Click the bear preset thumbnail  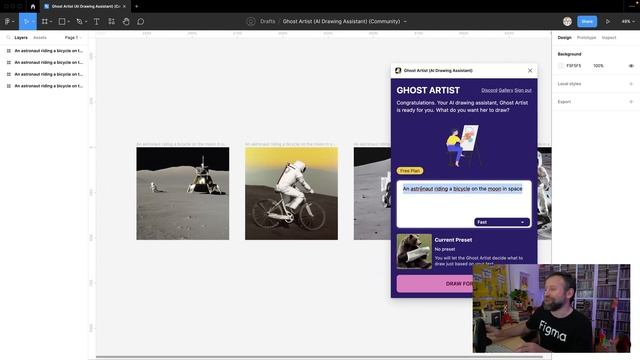(x=414, y=251)
